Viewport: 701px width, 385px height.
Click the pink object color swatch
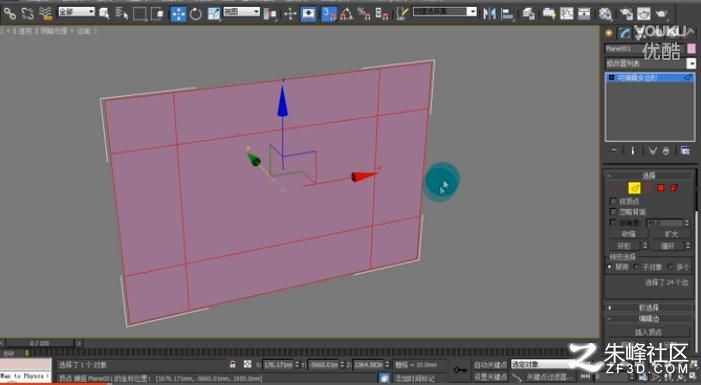coord(691,48)
